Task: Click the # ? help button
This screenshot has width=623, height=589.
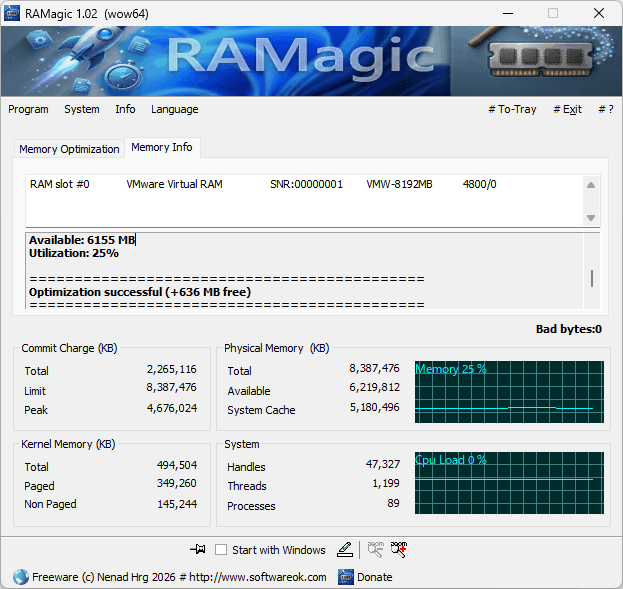Action: point(606,110)
